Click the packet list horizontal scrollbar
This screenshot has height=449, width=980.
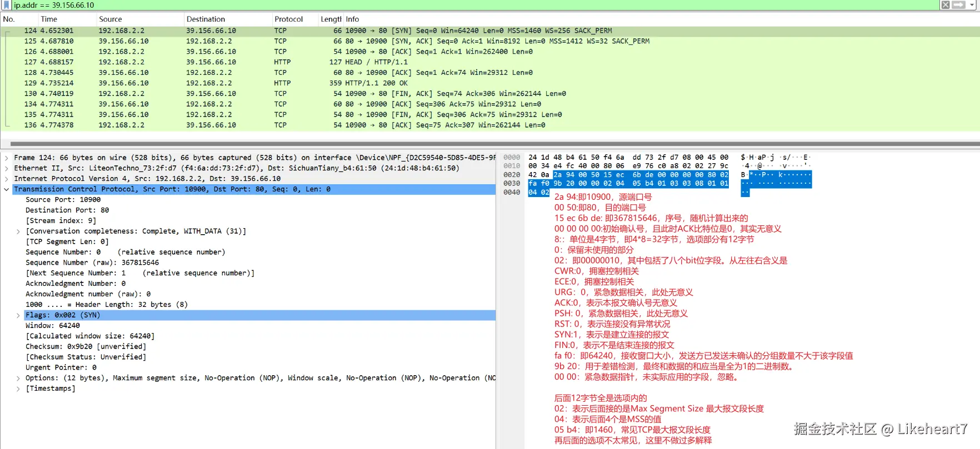(x=494, y=144)
